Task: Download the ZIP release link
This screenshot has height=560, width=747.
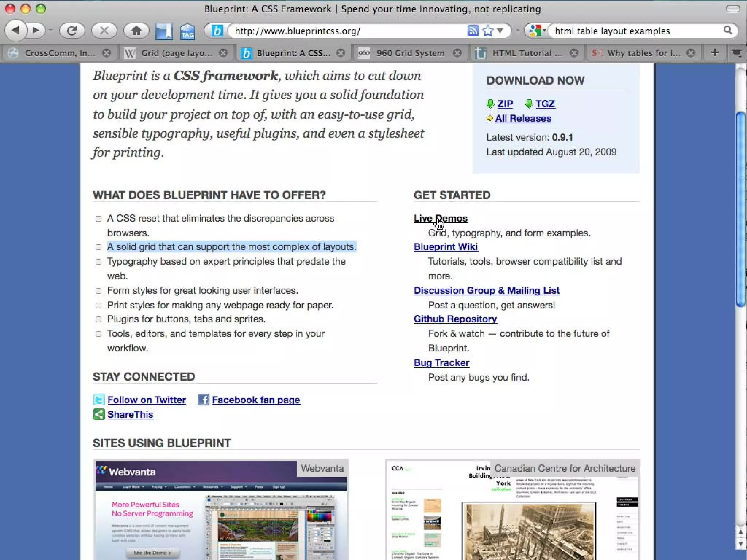Action: click(505, 104)
